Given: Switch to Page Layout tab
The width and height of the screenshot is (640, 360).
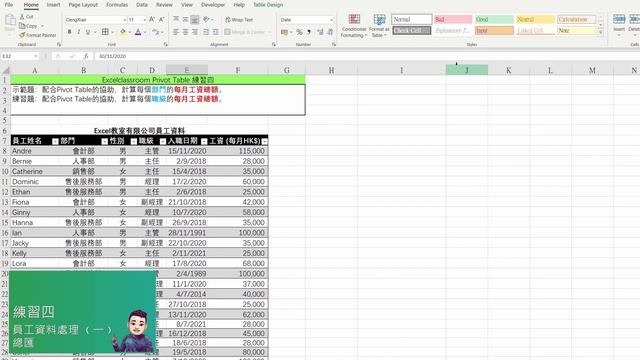Looking at the screenshot, I should [83, 5].
